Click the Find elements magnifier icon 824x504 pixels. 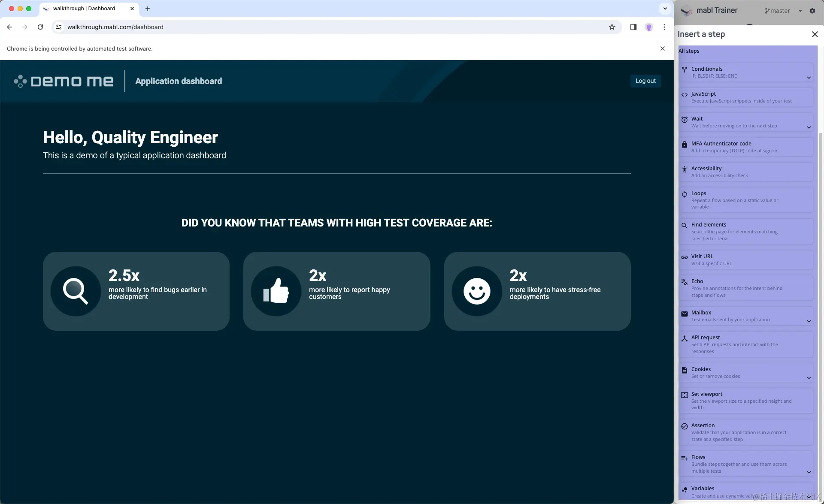[x=685, y=226]
